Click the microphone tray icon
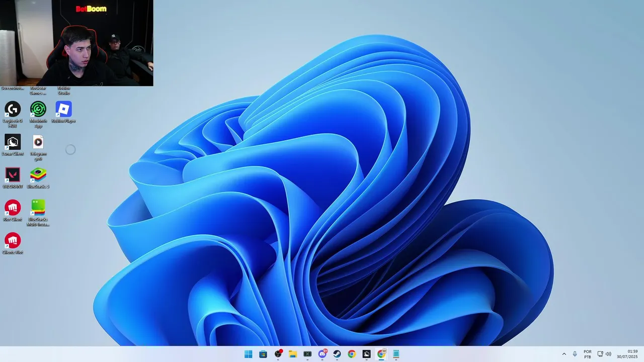This screenshot has width=644, height=362. [575, 354]
